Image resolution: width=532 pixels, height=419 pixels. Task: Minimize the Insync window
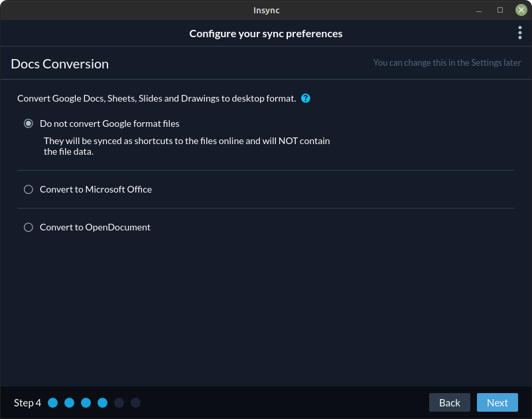(x=480, y=10)
